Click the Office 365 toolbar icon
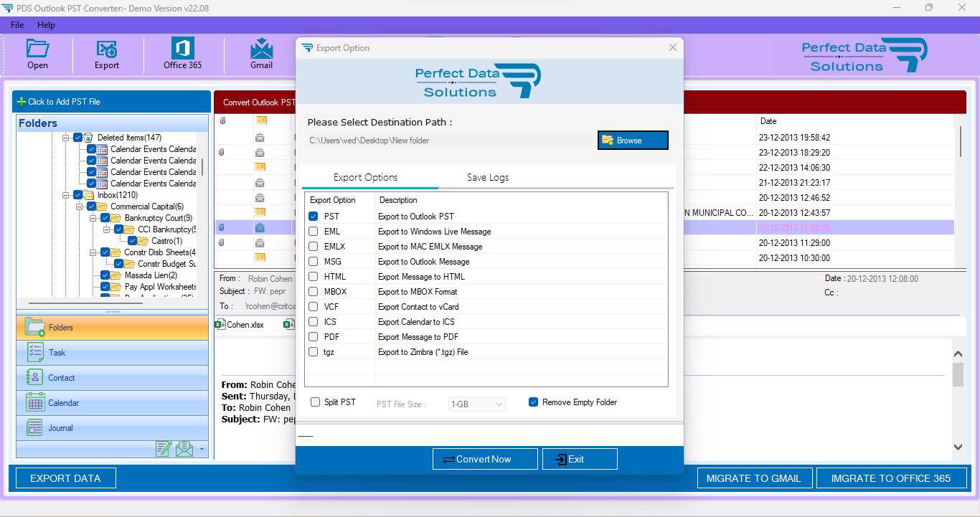The height and width of the screenshot is (517, 980). pyautogui.click(x=183, y=48)
